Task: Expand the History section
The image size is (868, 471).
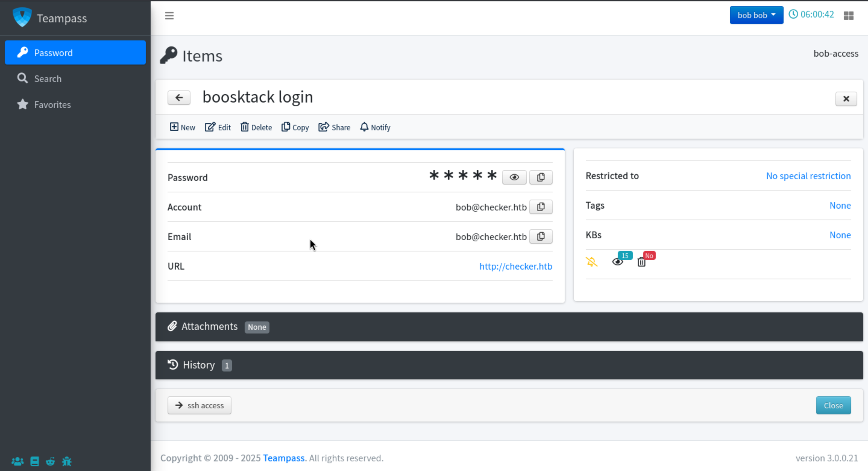Action: tap(199, 365)
